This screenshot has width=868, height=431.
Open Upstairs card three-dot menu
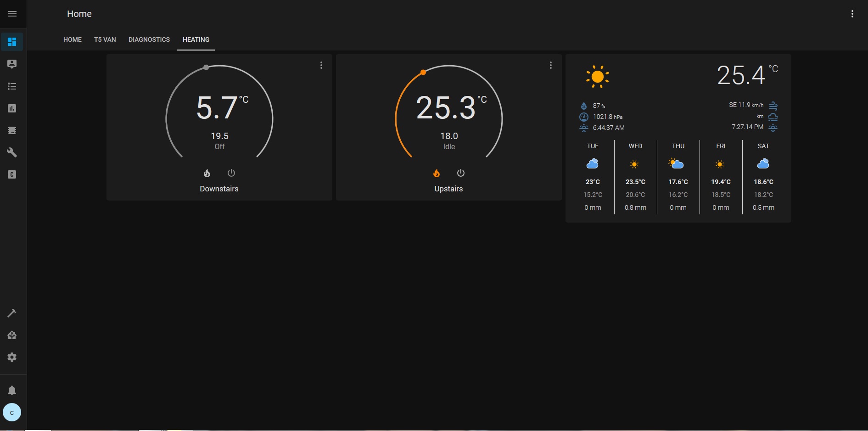(x=551, y=65)
